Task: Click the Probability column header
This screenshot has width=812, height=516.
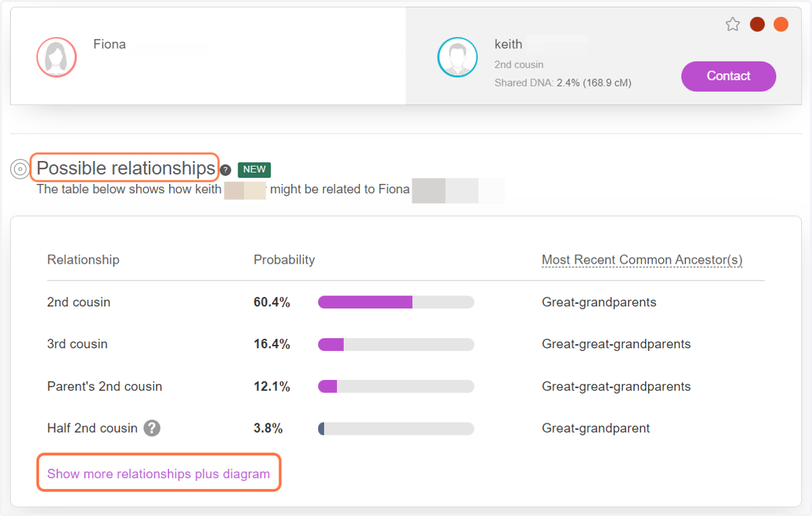Action: [x=284, y=260]
